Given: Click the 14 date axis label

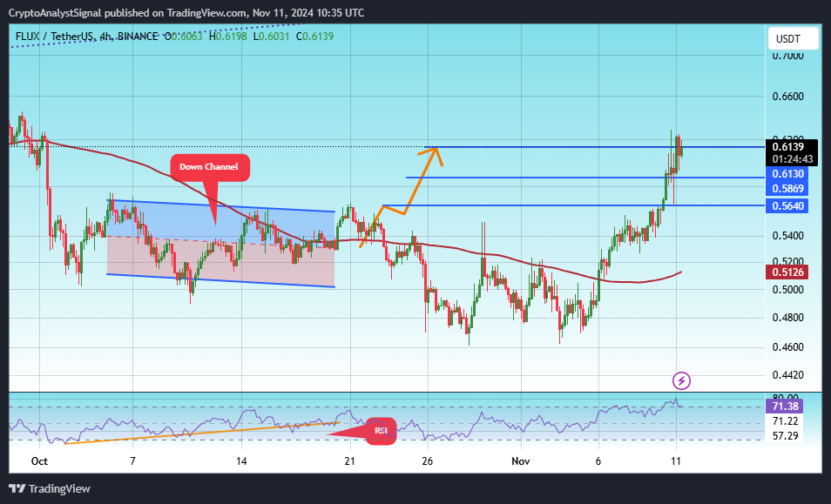Looking at the screenshot, I should point(241,461).
